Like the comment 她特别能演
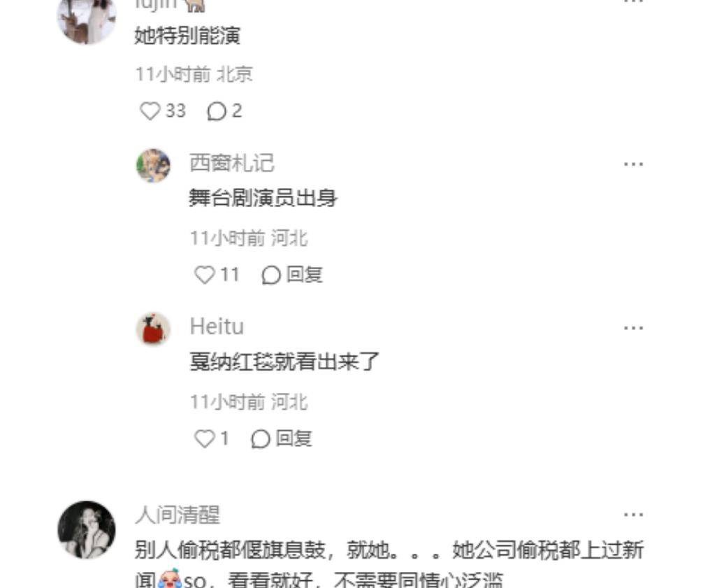Screen dimensions: 710x588 click(x=150, y=111)
